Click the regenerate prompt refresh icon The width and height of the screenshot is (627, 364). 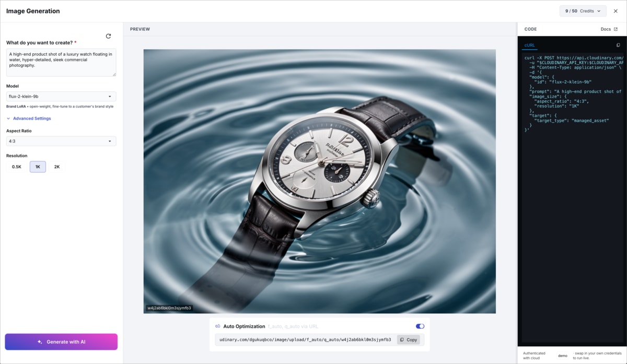point(108,36)
